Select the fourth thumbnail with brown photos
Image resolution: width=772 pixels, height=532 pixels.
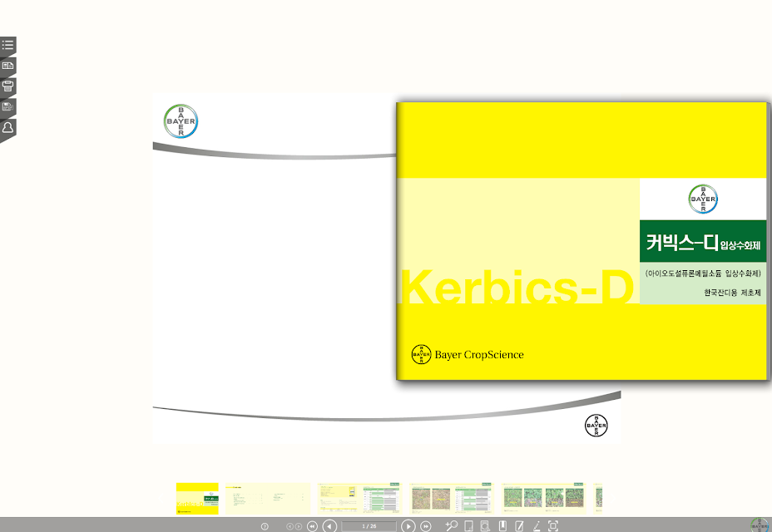452,499
